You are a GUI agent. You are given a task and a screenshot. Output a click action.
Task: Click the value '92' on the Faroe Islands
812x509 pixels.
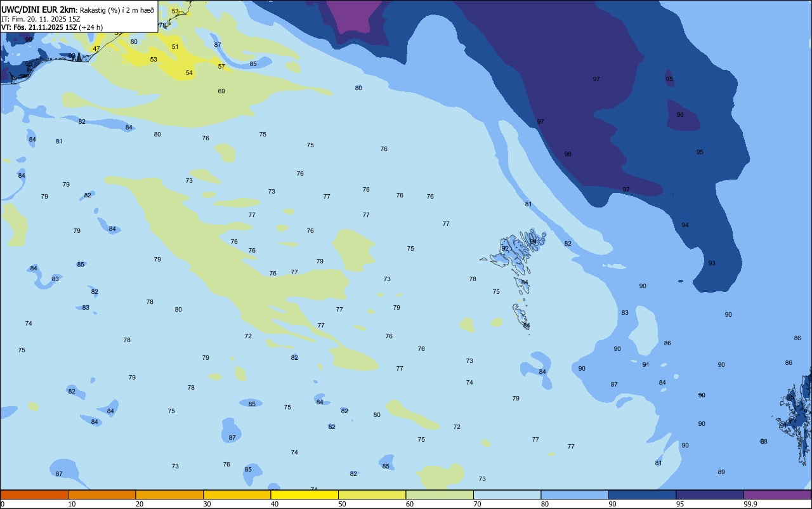[x=505, y=249]
